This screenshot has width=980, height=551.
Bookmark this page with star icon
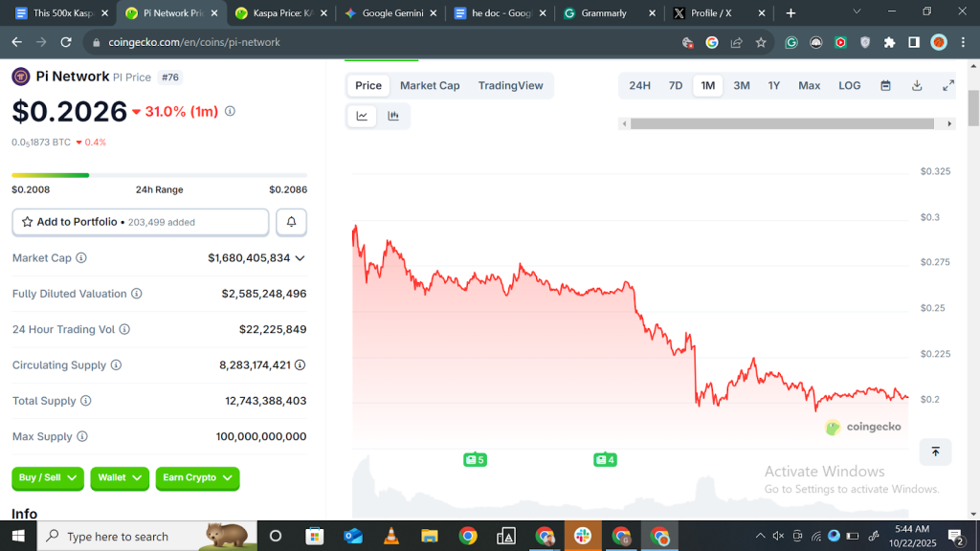pos(761,42)
